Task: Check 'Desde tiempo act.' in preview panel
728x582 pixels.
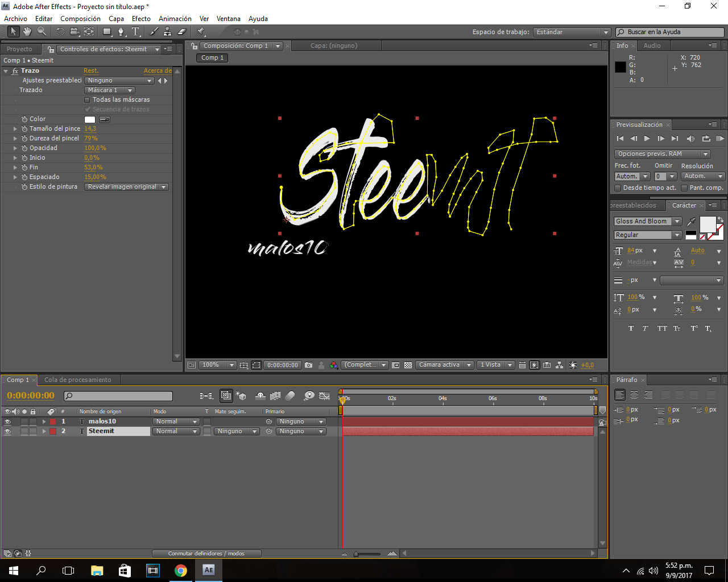Action: [x=618, y=188]
